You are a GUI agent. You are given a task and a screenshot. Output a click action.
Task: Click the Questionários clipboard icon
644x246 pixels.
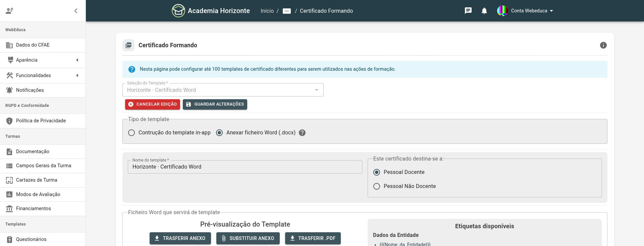[x=9, y=239]
